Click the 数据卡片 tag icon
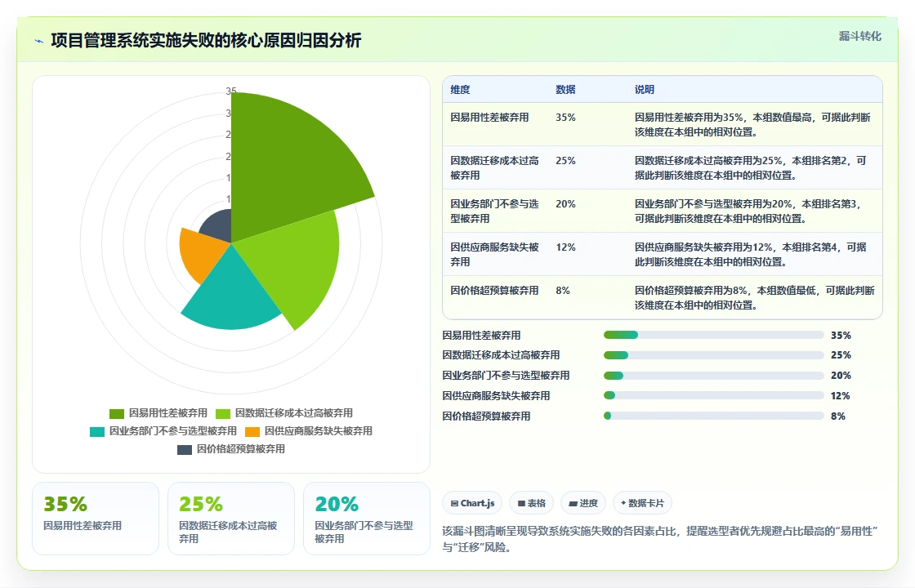Screen dimensions: 915x588 tap(623, 503)
